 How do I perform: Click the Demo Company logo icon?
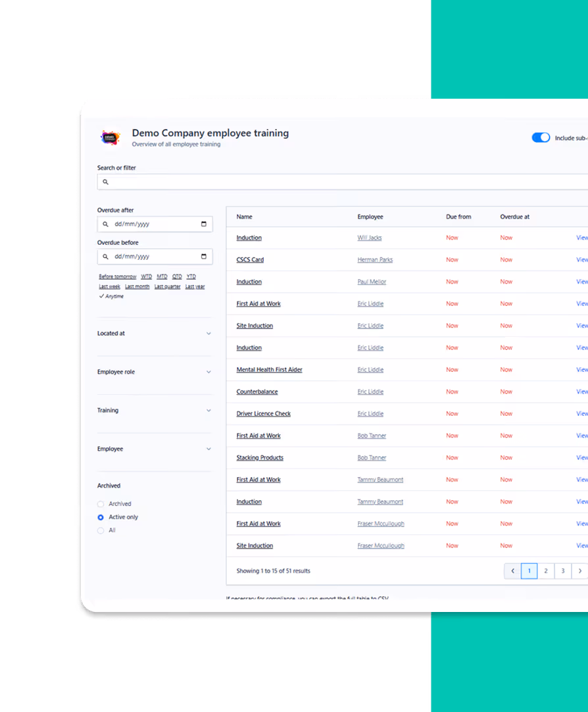point(110,138)
